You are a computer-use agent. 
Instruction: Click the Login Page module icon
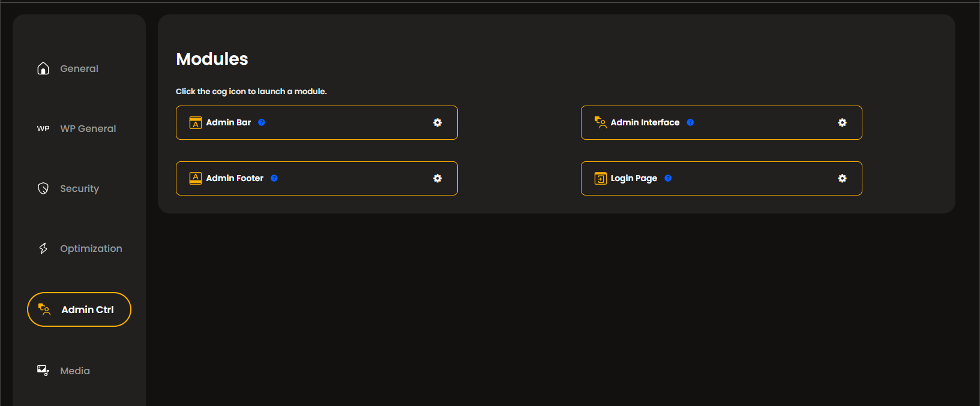(600, 178)
